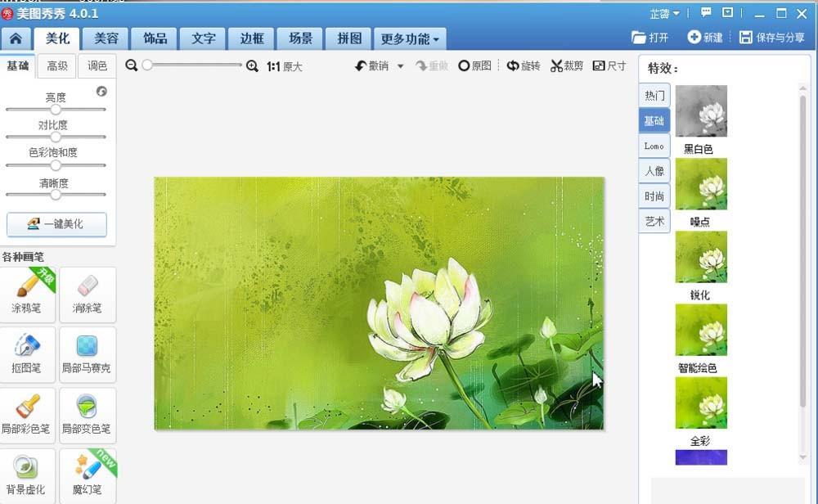Select the 涂鸦笔 doodle pen tool
Viewport: 818px width, 504px height.
27,295
